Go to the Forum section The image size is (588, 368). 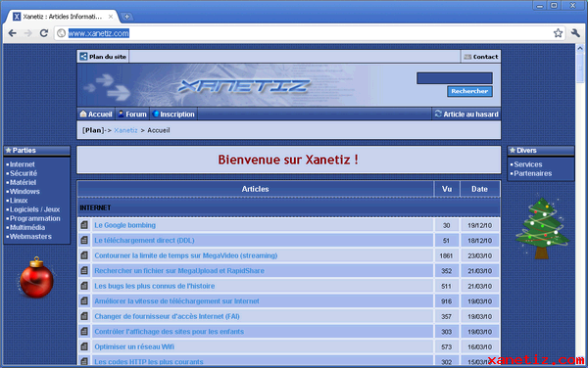click(x=132, y=115)
